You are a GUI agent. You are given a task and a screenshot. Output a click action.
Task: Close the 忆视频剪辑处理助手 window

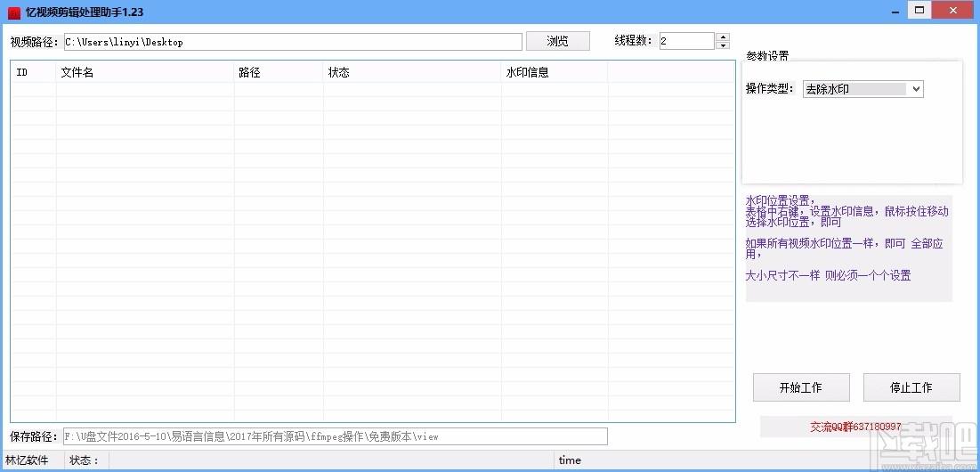coord(956,11)
